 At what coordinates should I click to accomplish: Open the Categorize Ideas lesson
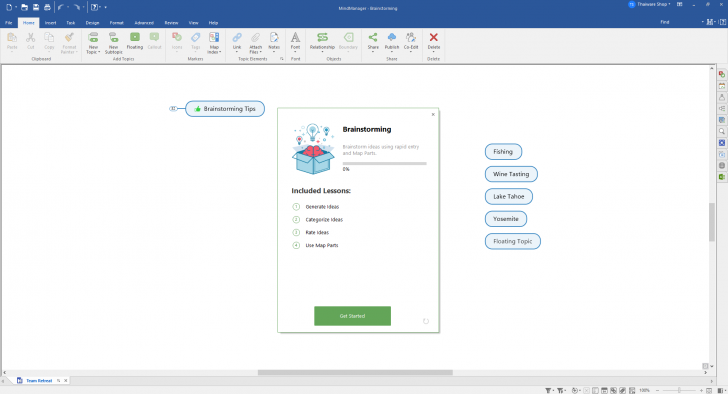click(x=324, y=220)
